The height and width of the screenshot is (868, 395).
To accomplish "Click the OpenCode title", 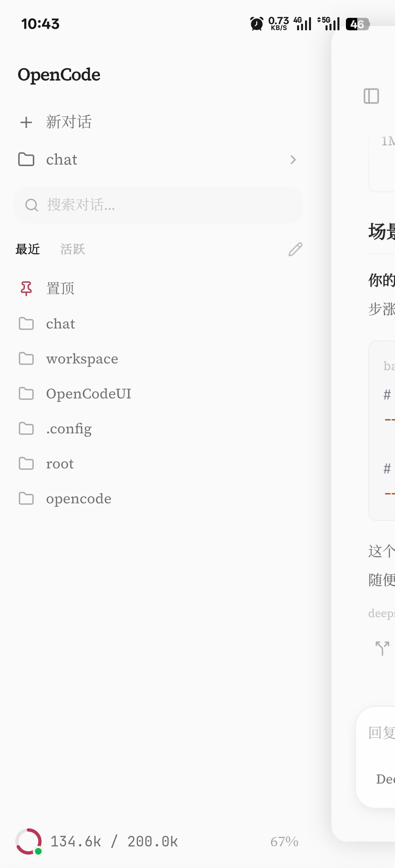I will tap(59, 75).
